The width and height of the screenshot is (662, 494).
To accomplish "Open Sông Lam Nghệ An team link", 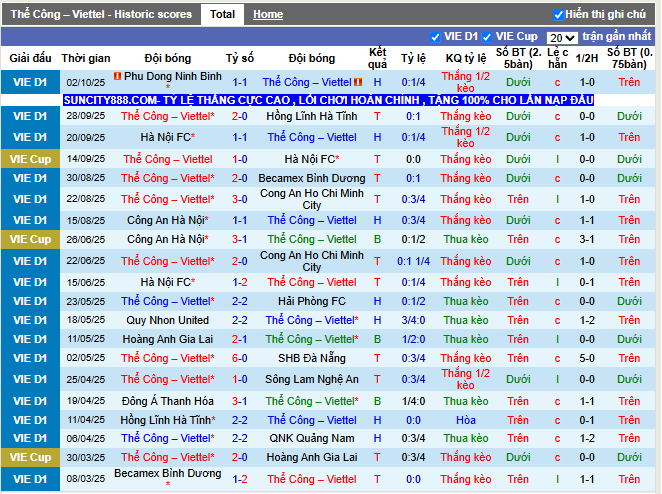I will click(x=312, y=379).
